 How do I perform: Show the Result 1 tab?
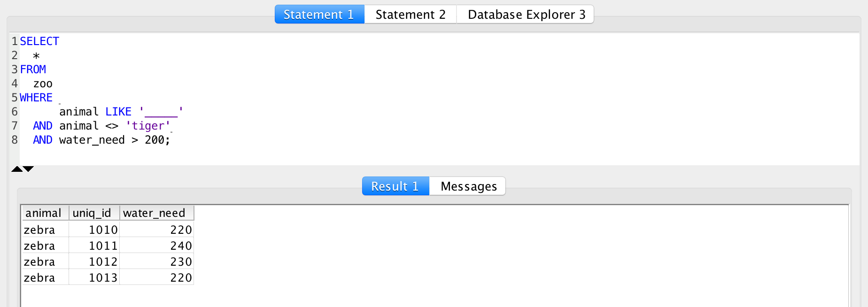point(395,186)
